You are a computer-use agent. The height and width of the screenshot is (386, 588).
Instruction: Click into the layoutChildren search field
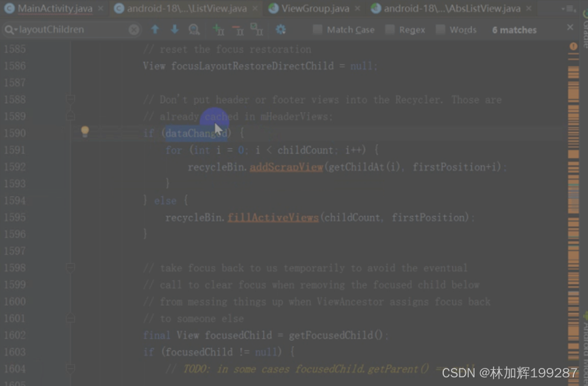71,29
